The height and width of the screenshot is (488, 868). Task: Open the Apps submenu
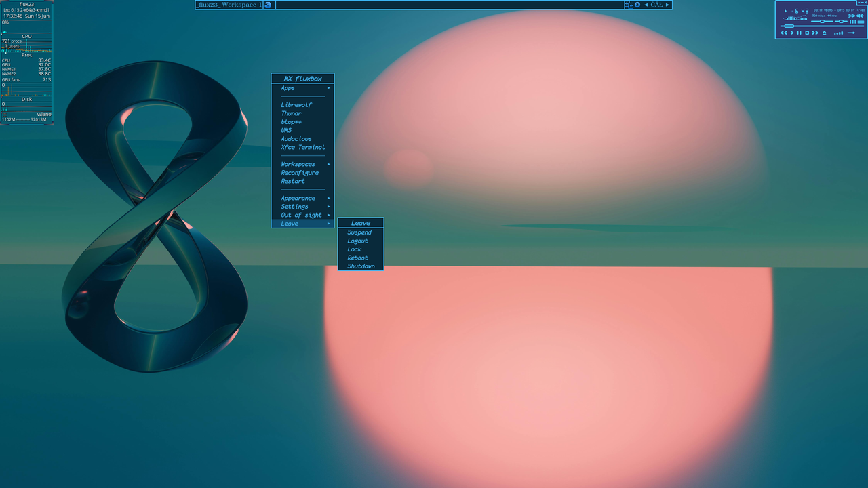[x=302, y=88]
